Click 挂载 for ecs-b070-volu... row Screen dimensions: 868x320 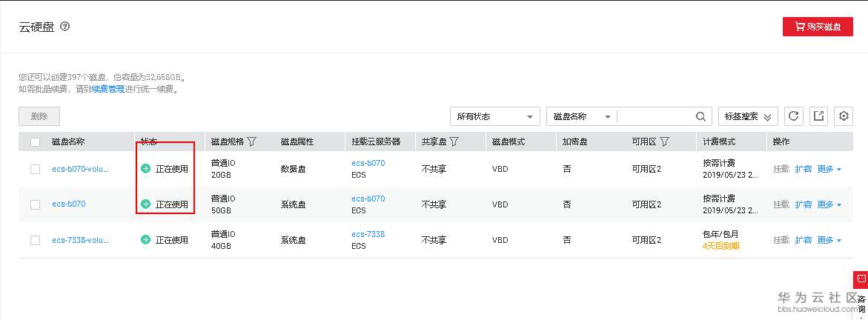(781, 169)
